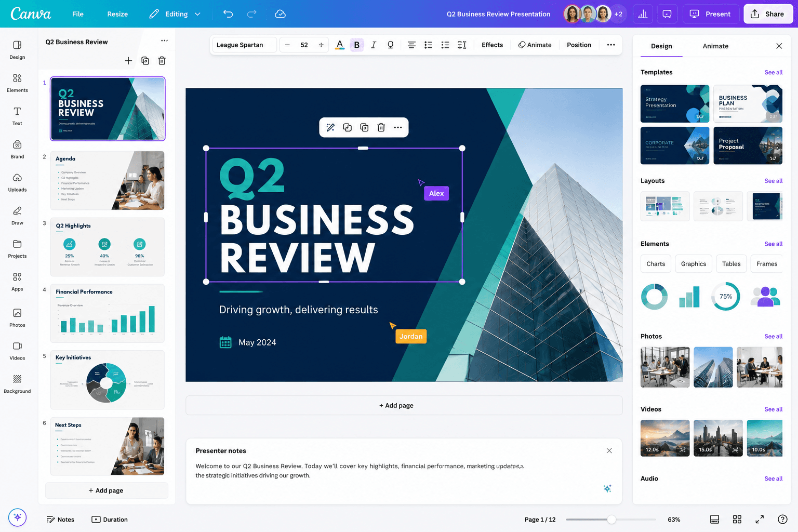Toggle the Notes panel
The height and width of the screenshot is (532, 798).
60,520
